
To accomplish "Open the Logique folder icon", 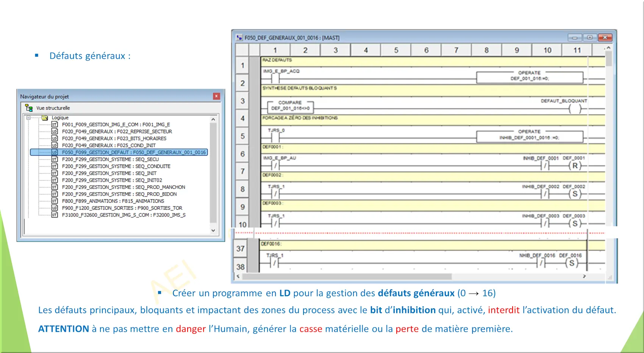I will (x=45, y=118).
